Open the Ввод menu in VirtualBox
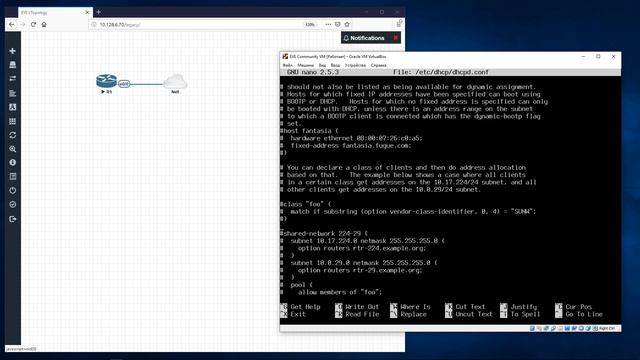Screen dimensions: 640x360 click(x=335, y=65)
